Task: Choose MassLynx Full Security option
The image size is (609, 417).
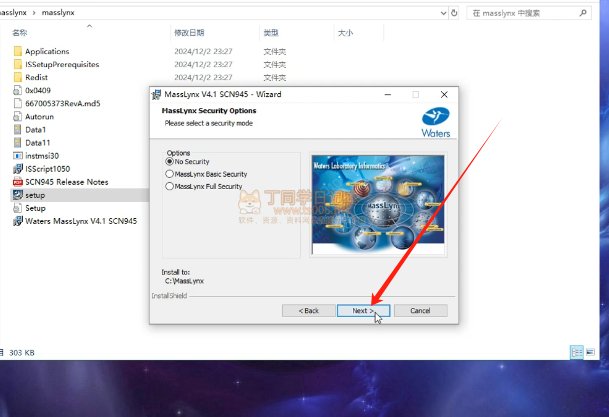Action: [x=169, y=186]
